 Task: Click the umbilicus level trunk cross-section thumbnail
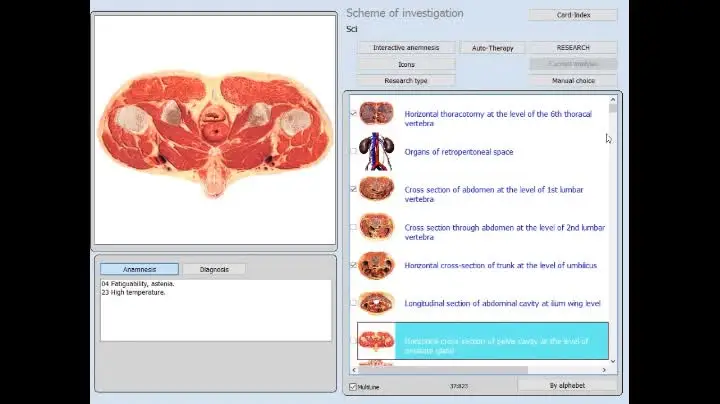pyautogui.click(x=377, y=265)
